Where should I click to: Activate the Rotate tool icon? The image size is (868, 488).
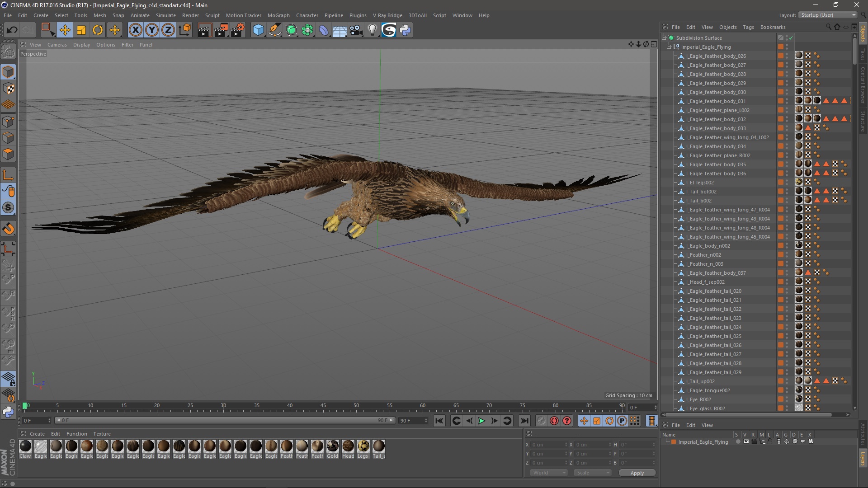click(x=98, y=30)
